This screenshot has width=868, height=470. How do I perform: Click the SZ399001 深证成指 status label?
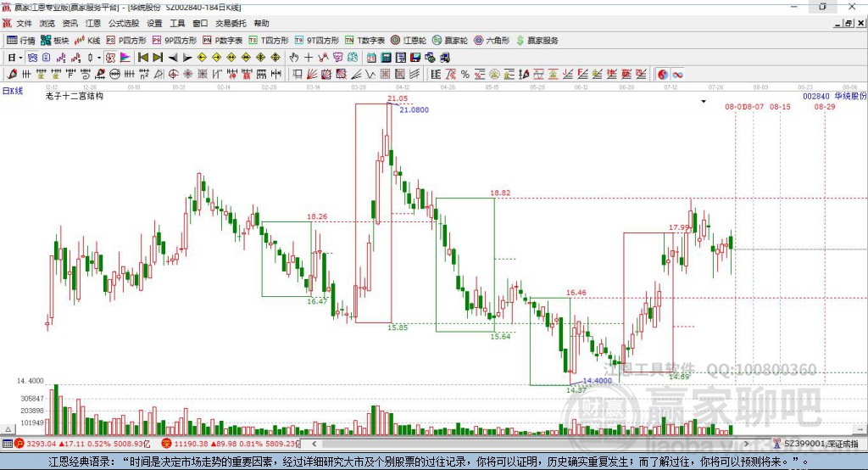pyautogui.click(x=821, y=444)
